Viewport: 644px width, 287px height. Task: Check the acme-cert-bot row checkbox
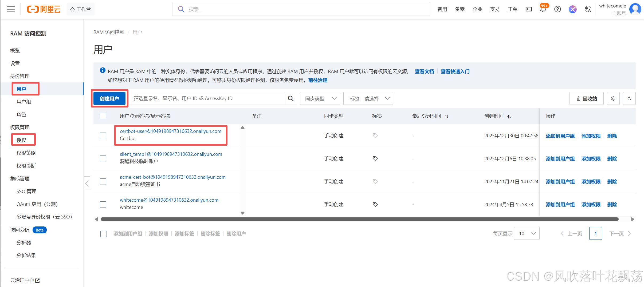point(103,182)
